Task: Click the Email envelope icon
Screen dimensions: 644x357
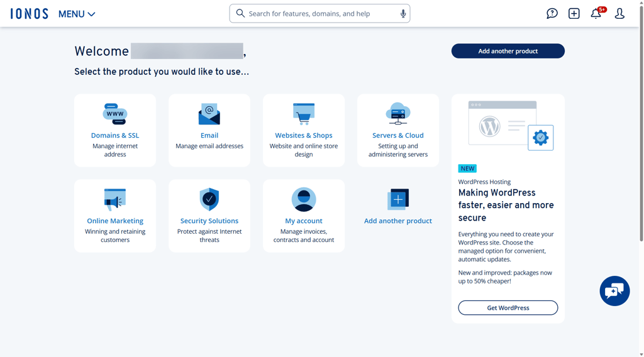Action: pos(209,114)
